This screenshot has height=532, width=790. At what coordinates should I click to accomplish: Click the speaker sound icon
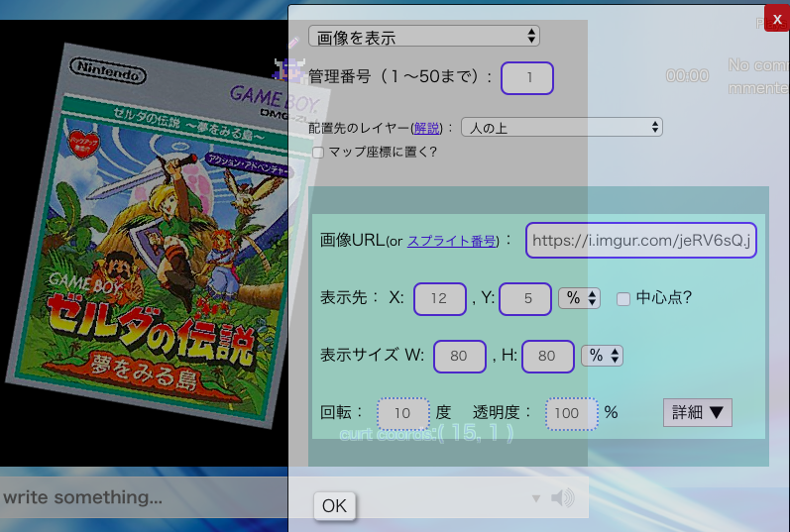[563, 497]
